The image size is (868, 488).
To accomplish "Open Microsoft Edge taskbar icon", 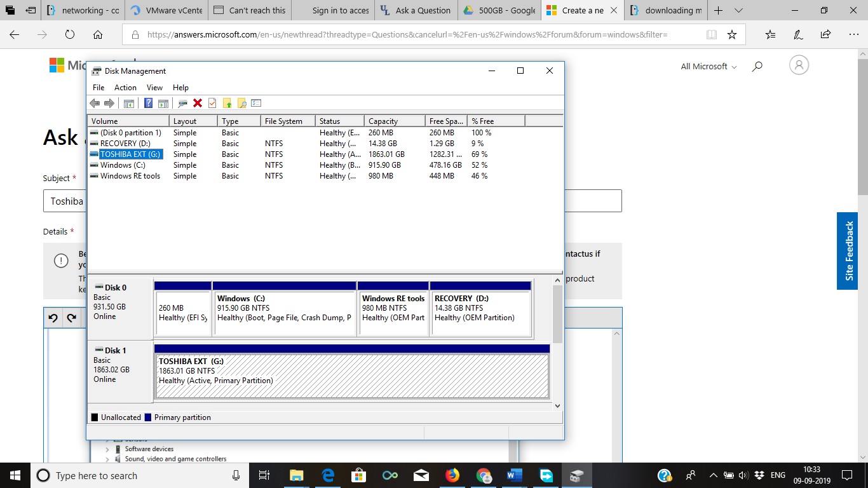I will pyautogui.click(x=328, y=475).
